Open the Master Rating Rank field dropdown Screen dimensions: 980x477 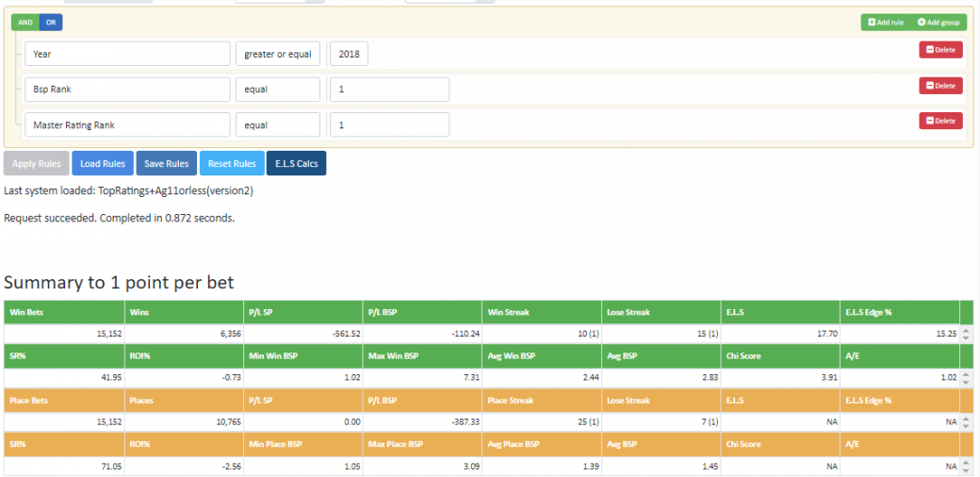127,125
